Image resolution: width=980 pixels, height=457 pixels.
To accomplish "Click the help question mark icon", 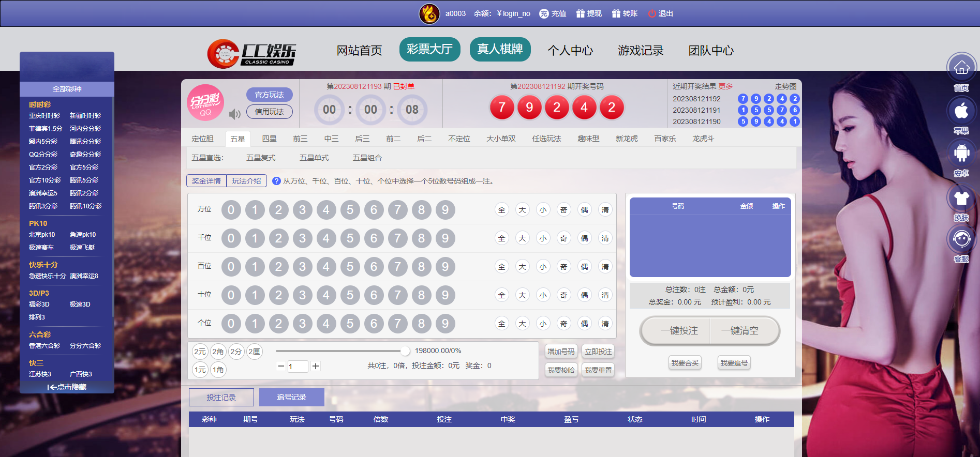I will click(x=276, y=181).
